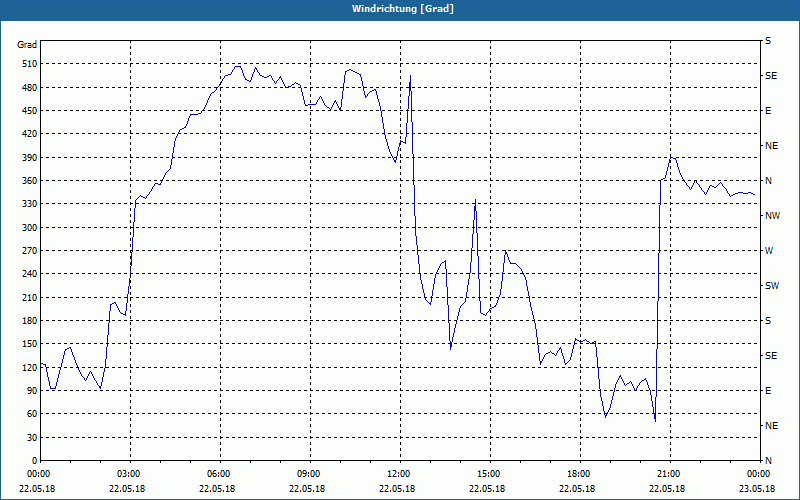Screen dimensions: 800x500
Task: Select the 120 y-axis value
Action: (x=29, y=367)
